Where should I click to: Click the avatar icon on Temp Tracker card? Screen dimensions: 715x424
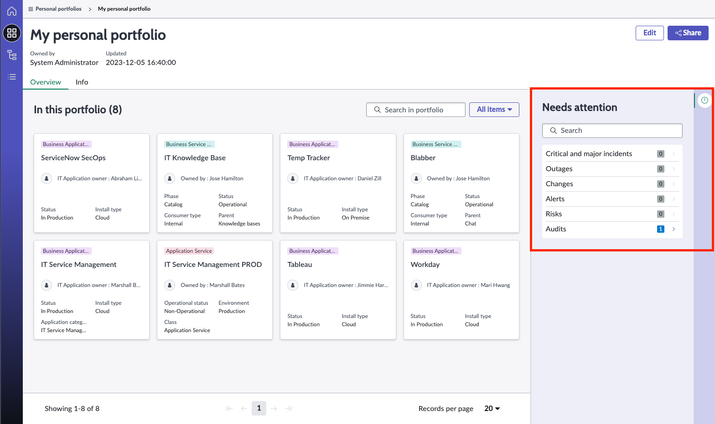(x=293, y=178)
